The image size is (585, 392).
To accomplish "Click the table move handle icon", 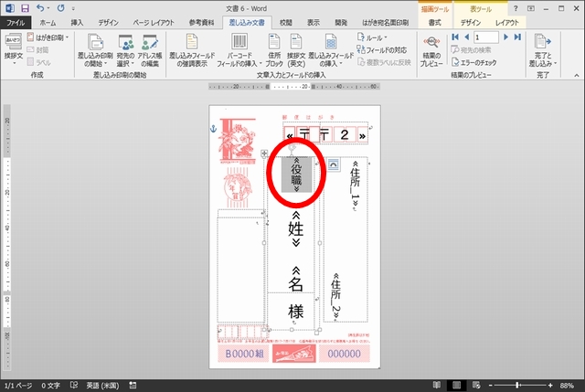I will click(x=264, y=154).
